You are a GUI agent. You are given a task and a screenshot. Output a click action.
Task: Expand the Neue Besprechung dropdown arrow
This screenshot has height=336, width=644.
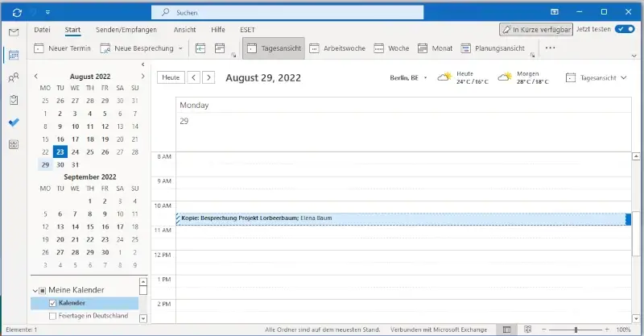point(180,48)
